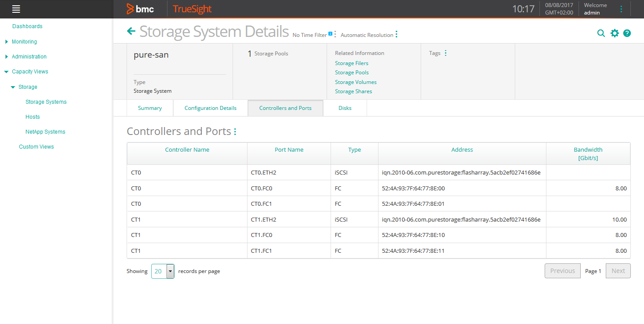Expand the Monitoring tree node

click(x=7, y=42)
